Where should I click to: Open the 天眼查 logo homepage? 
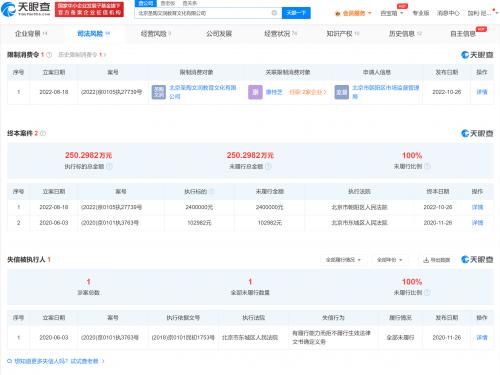[x=26, y=9]
